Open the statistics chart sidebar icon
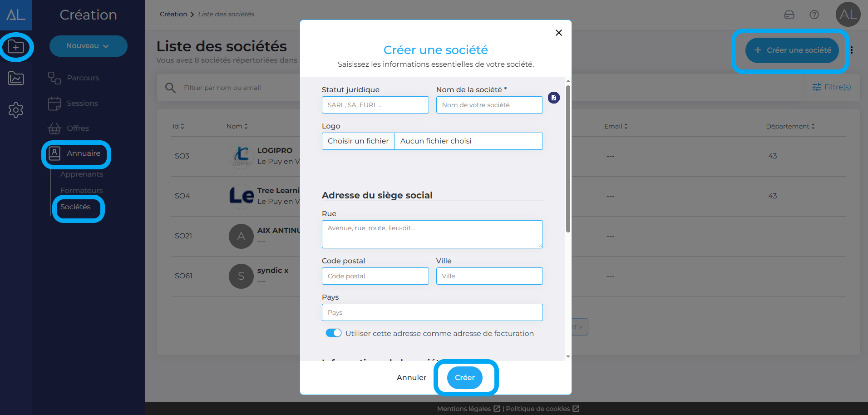Screen dimensions: 868x415 click(16, 79)
